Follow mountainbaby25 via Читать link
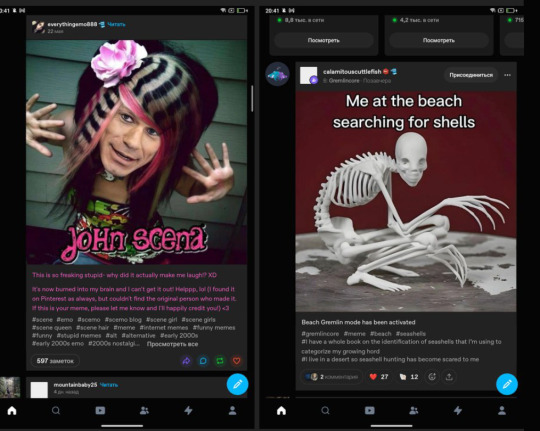Screen dimensions: 540x431 pos(109,384)
